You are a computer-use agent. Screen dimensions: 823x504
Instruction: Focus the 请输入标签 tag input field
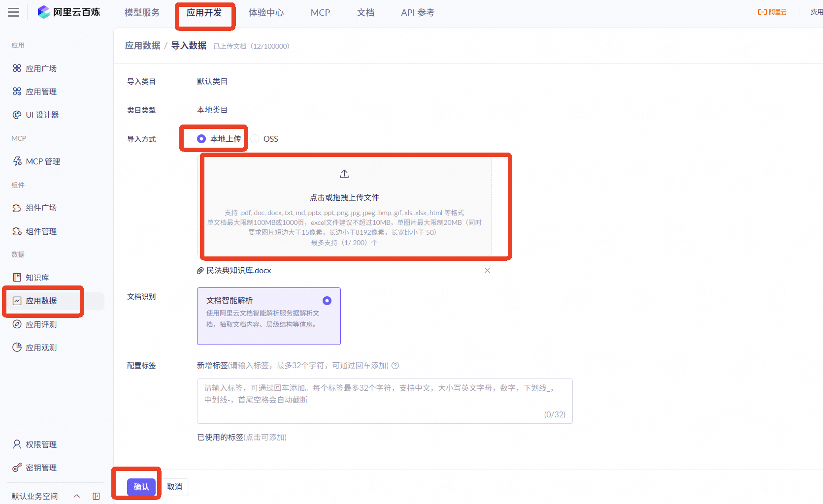385,401
